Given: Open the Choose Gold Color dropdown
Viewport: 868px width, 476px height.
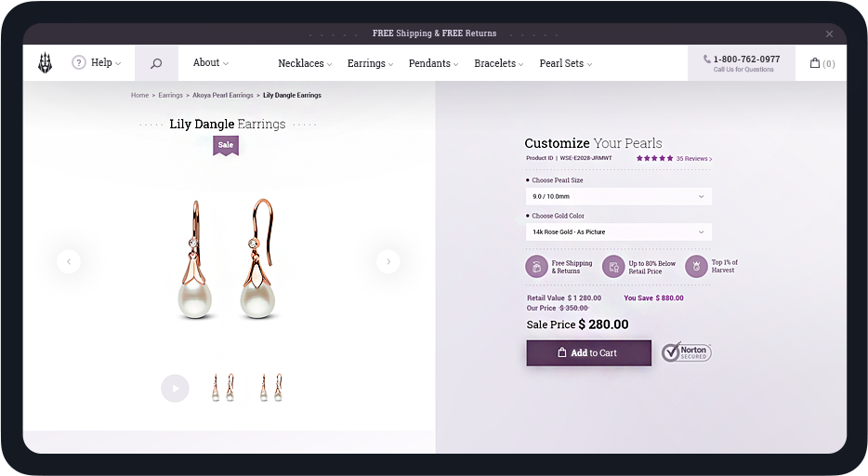Looking at the screenshot, I should [618, 231].
